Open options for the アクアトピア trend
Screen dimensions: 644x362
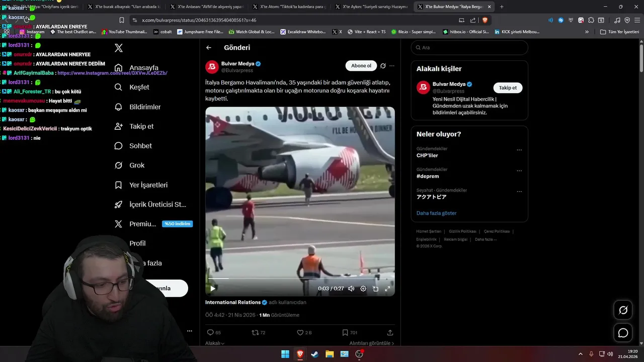[x=519, y=192]
